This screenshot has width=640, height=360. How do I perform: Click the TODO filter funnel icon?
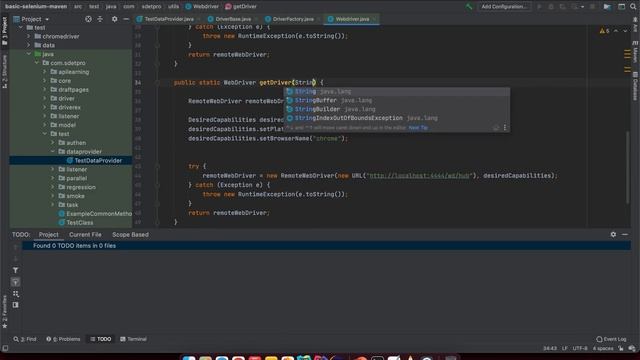click(x=16, y=270)
